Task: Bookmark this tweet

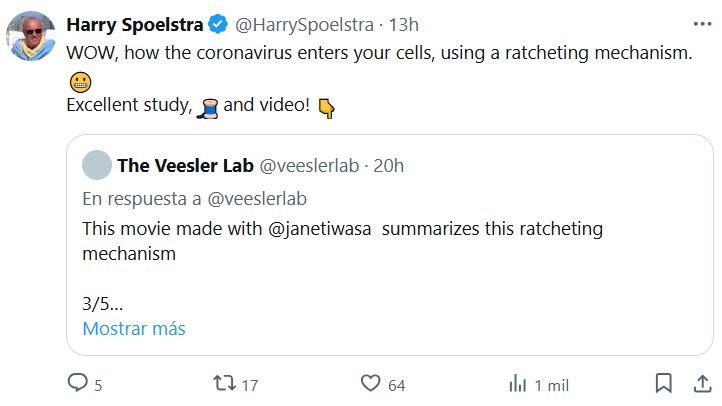Action: point(663,382)
